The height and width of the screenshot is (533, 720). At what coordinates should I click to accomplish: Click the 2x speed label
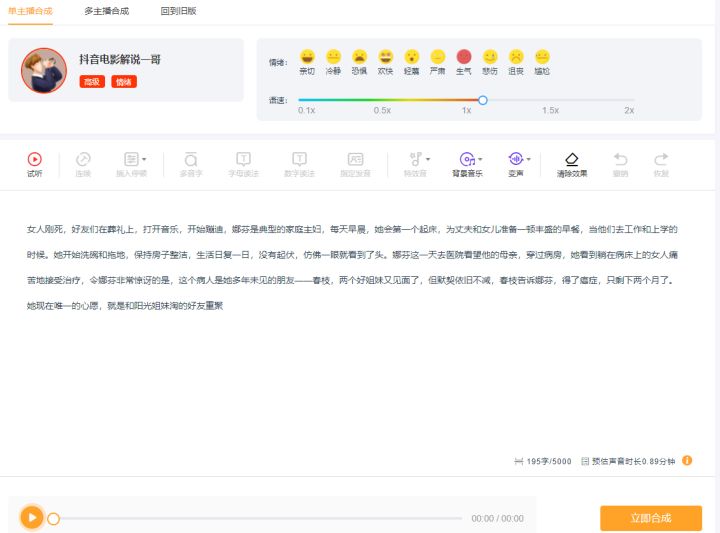pyautogui.click(x=629, y=111)
